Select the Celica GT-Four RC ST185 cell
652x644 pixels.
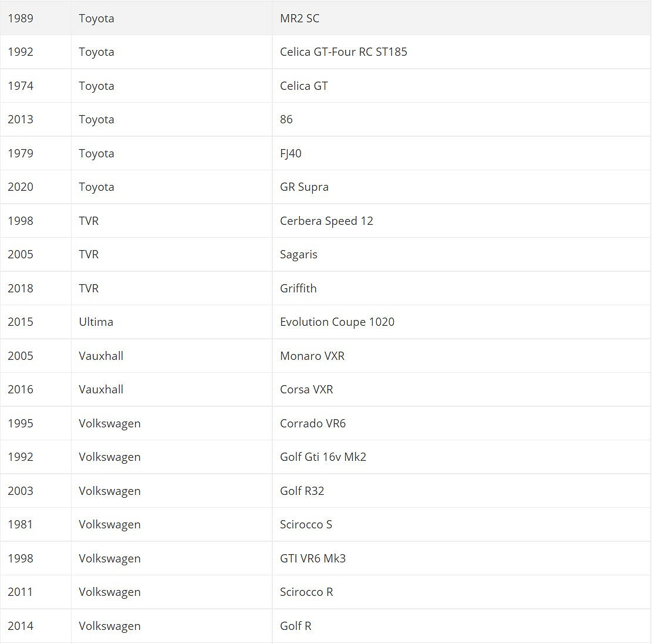343,52
